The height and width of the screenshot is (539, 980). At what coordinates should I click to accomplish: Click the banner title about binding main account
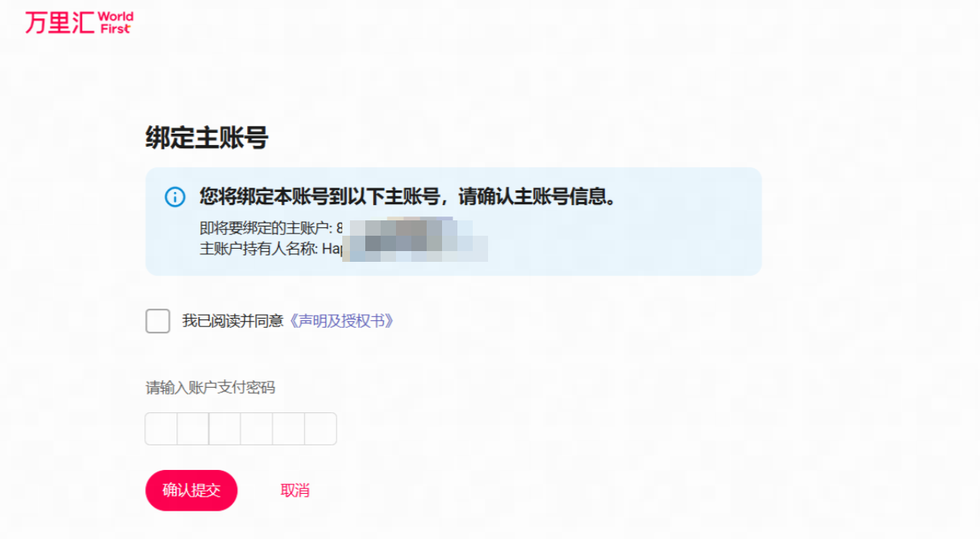408,197
